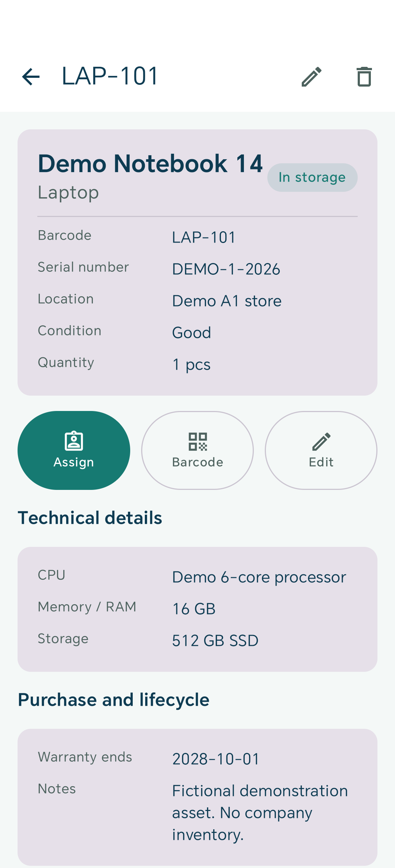Click the Barcode field label
Viewport: 395px width, 868px height.
(x=65, y=235)
